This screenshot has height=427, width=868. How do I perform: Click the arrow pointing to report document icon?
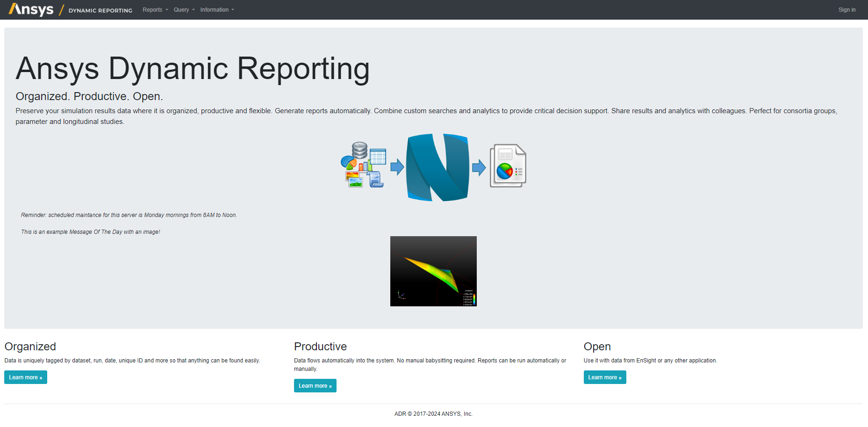coord(479,167)
